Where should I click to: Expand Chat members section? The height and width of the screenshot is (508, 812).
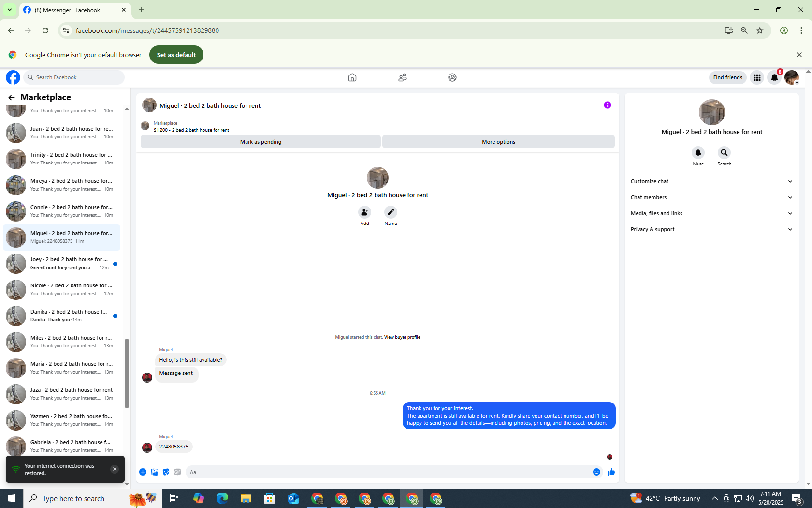click(x=711, y=197)
